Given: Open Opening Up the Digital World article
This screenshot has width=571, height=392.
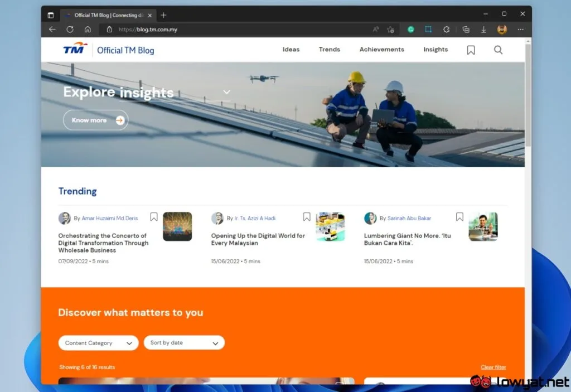Looking at the screenshot, I should click(258, 239).
